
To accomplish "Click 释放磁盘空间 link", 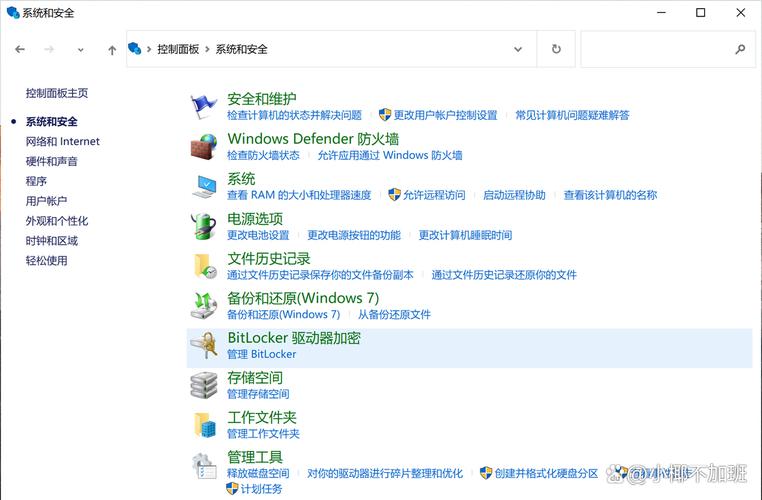I will point(258,473).
